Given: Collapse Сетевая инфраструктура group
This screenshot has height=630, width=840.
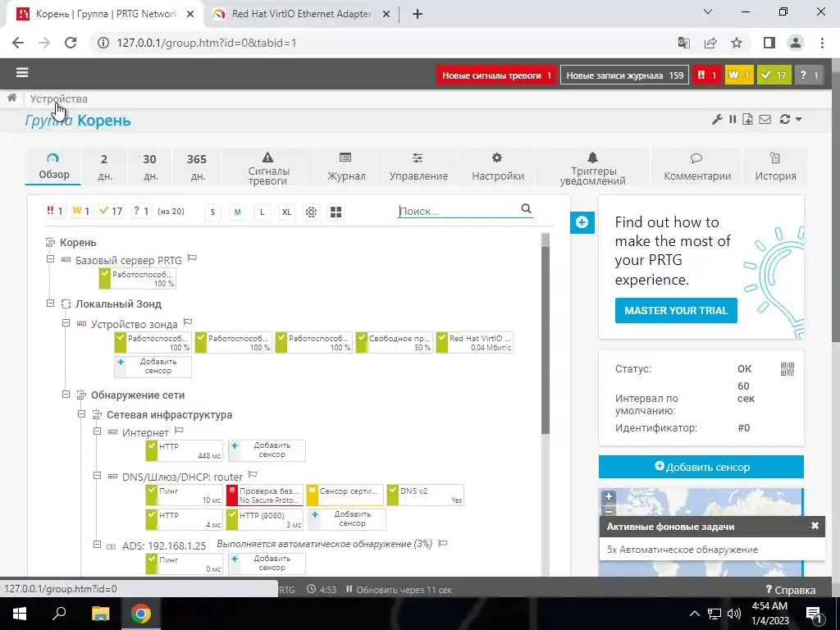Looking at the screenshot, I should (81, 414).
